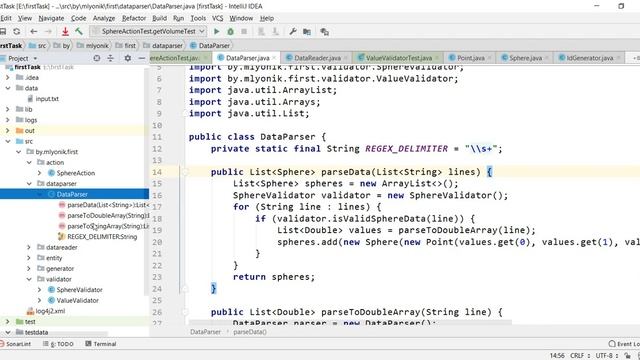
Task: Collapse the data folder
Action: tap(7, 88)
